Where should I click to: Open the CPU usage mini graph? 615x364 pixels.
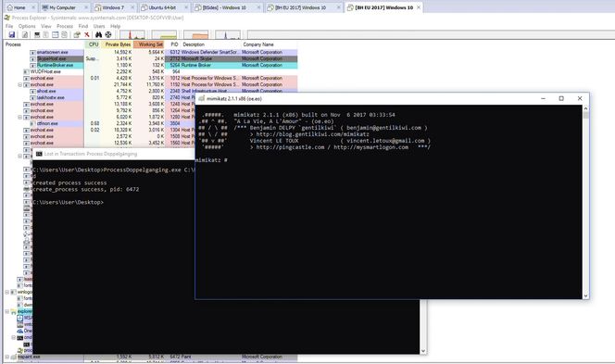(x=132, y=35)
